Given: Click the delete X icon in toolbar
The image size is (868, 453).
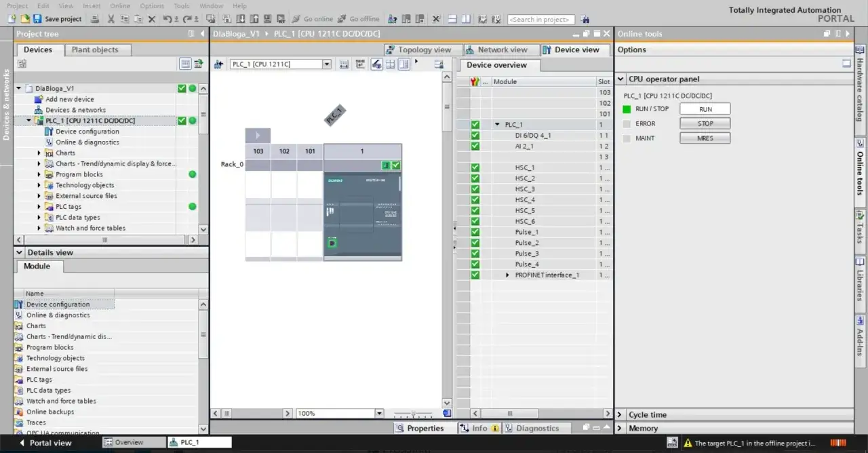Looking at the screenshot, I should (151, 19).
